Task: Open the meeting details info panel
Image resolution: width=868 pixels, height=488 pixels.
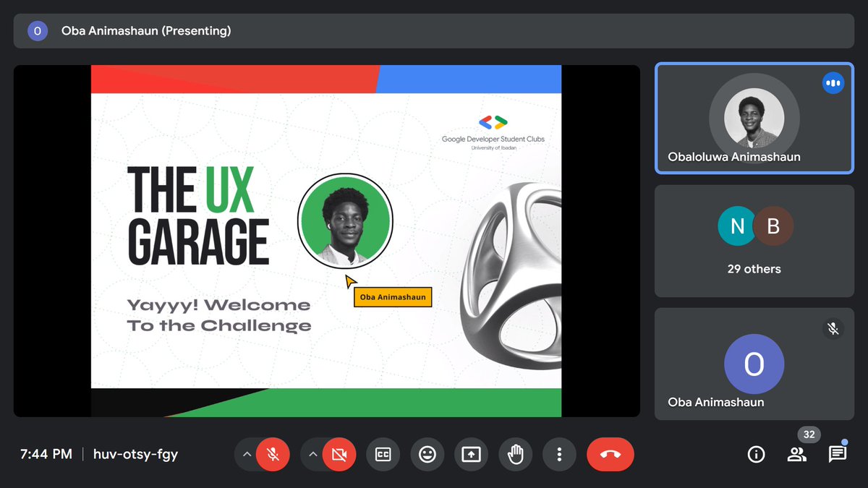Action: coord(756,454)
